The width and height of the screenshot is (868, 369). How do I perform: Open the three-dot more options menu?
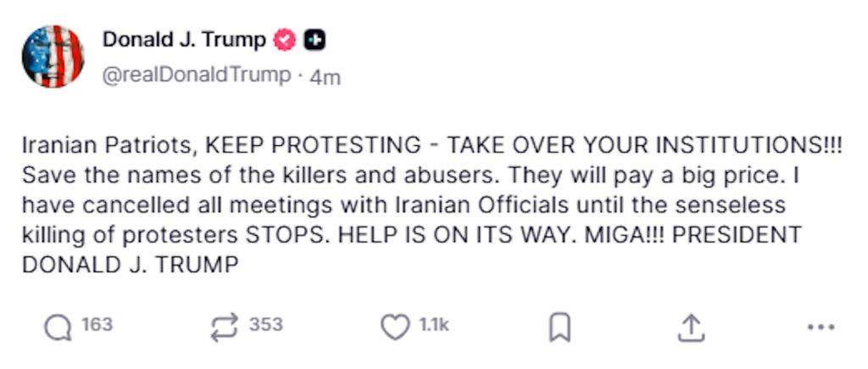coord(821,327)
